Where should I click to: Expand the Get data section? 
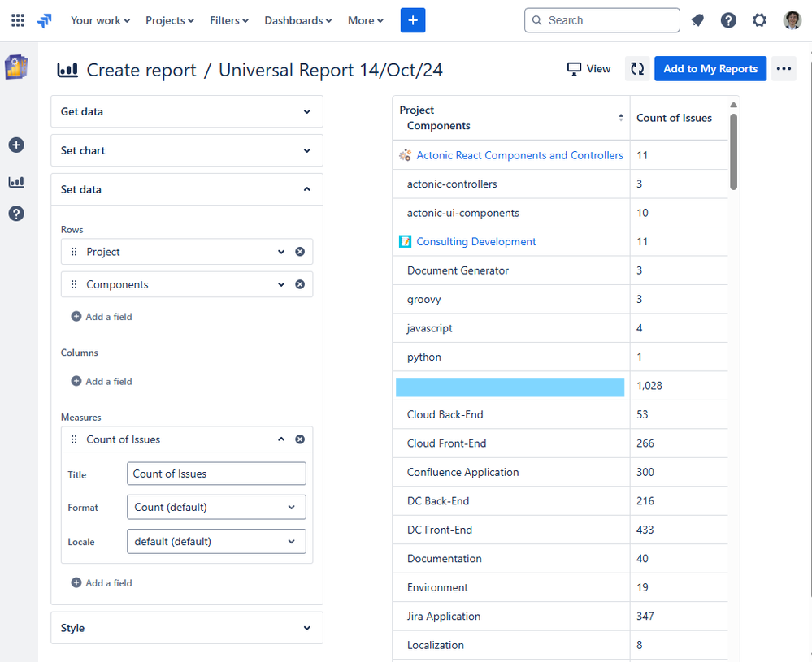[x=187, y=111]
